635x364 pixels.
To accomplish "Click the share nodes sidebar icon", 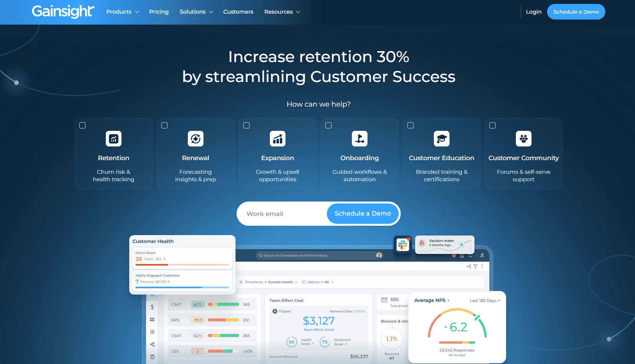I will point(152,344).
